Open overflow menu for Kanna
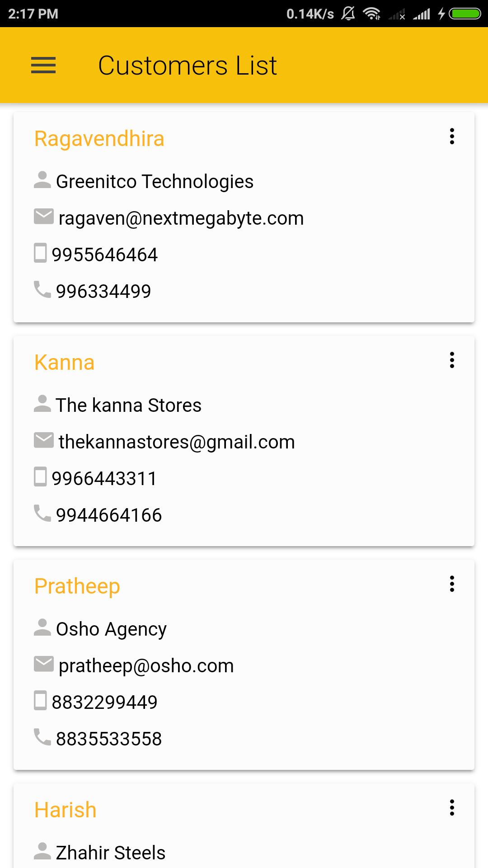488x868 pixels. 452,360
